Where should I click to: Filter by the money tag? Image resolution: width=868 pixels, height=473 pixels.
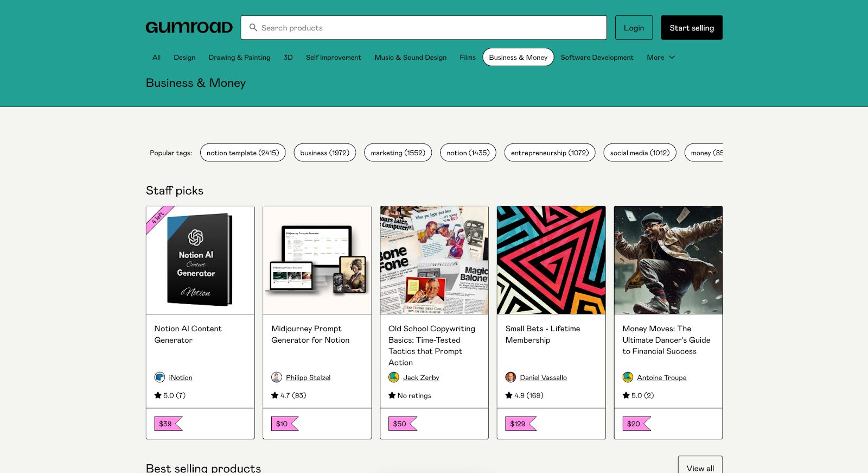704,153
